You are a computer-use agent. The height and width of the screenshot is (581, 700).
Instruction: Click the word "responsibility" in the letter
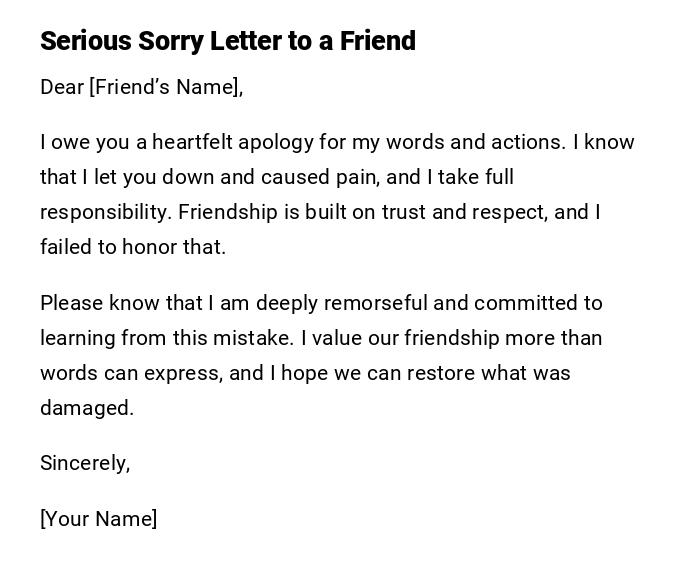[x=103, y=212]
